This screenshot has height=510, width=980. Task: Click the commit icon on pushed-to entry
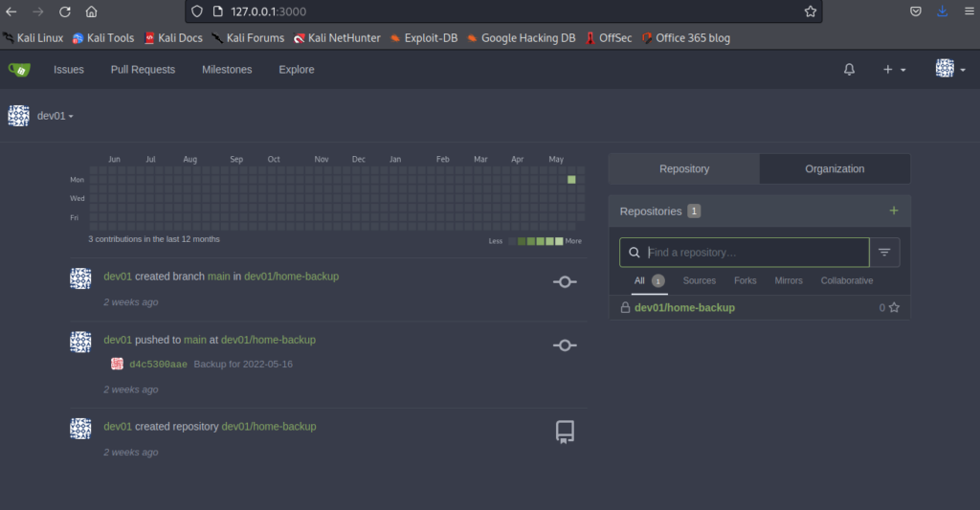(x=565, y=345)
